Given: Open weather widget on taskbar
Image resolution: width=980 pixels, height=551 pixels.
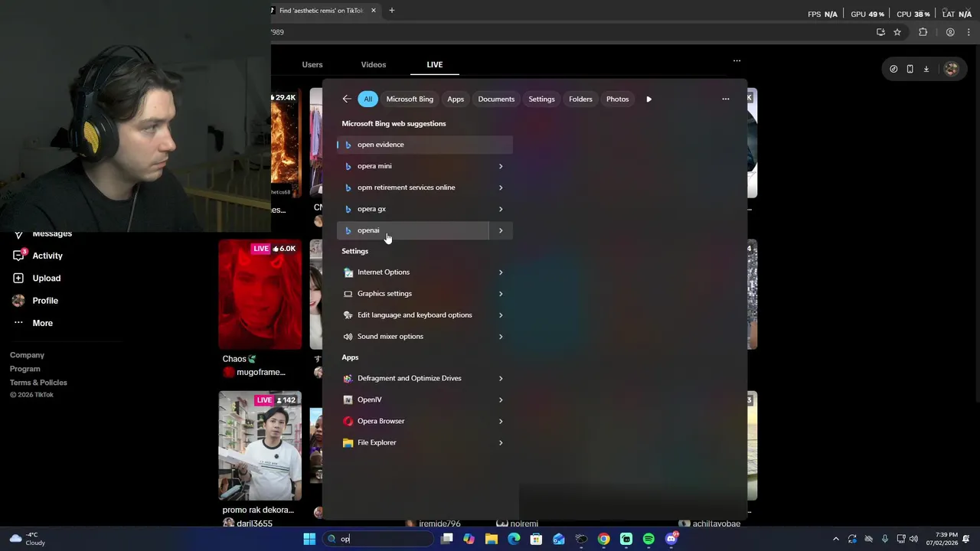Looking at the screenshot, I should [28, 539].
